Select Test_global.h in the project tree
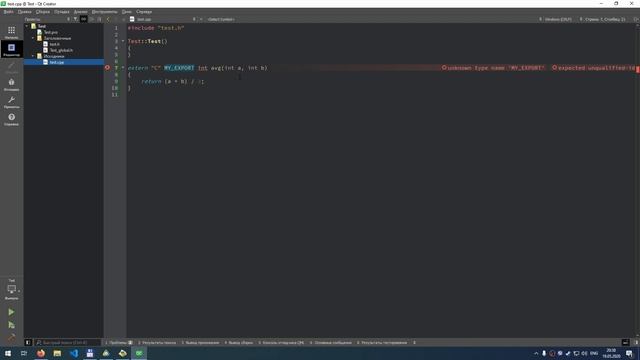The width and height of the screenshot is (640, 360). point(61,50)
